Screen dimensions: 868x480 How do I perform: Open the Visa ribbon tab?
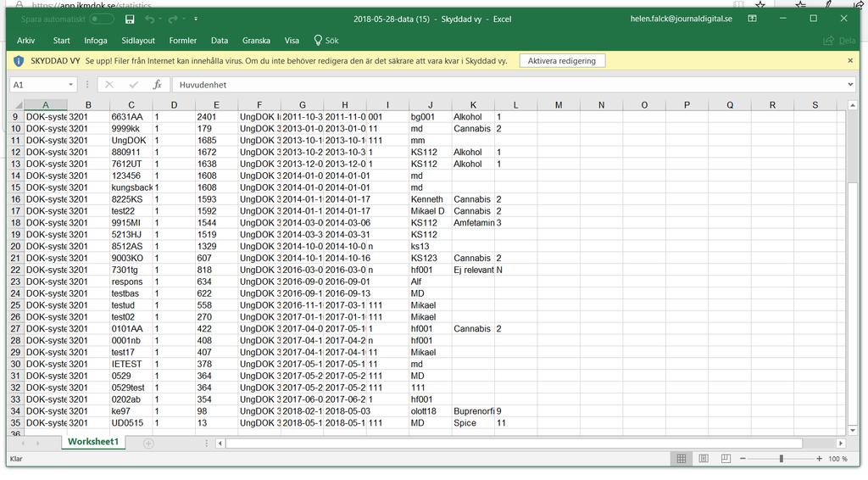[292, 41]
